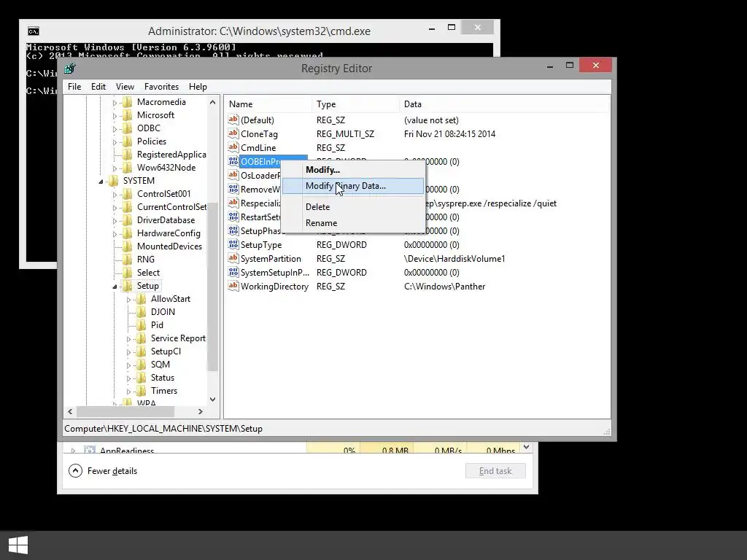The height and width of the screenshot is (560, 747).
Task: Open the Help menu
Action: [x=198, y=87]
